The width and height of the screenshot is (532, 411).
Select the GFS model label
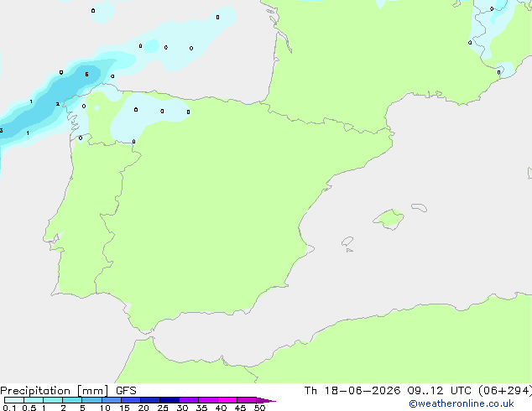tap(126, 391)
